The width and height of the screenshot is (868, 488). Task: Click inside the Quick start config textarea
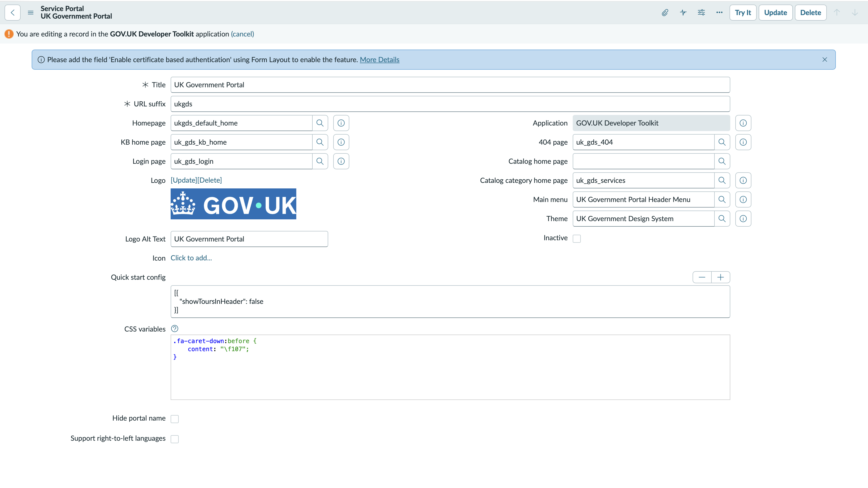pos(450,302)
